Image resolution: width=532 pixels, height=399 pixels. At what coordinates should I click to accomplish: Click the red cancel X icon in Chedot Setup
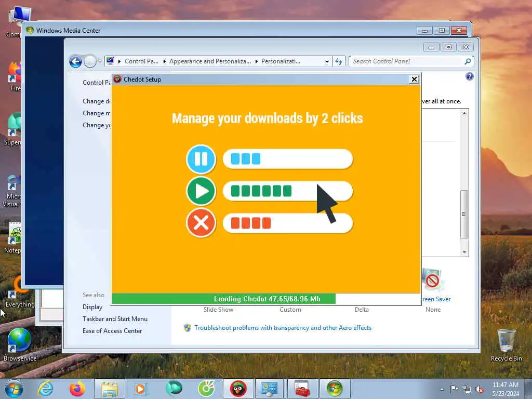point(201,223)
